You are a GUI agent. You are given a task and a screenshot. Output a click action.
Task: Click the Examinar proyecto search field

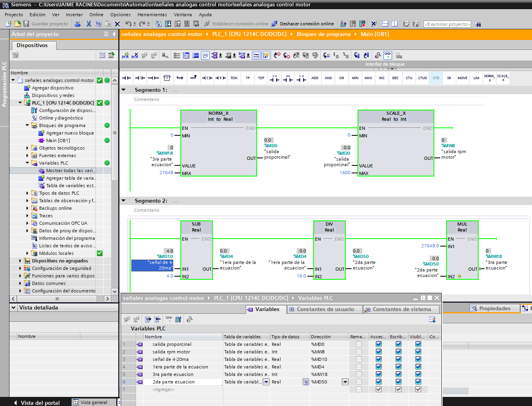pos(447,24)
